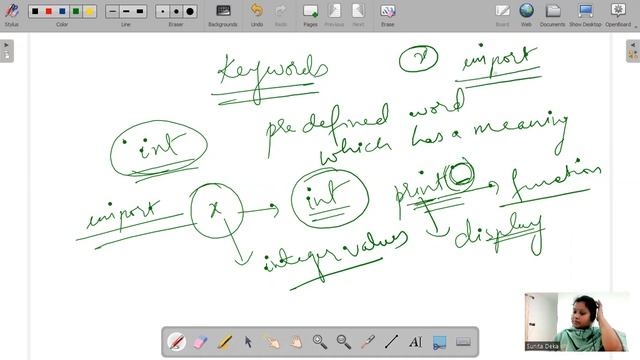Choose the medium line width

tap(126, 11)
